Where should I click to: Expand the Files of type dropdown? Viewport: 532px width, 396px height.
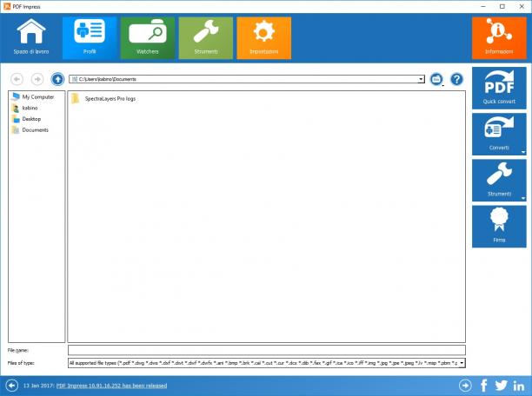point(462,363)
